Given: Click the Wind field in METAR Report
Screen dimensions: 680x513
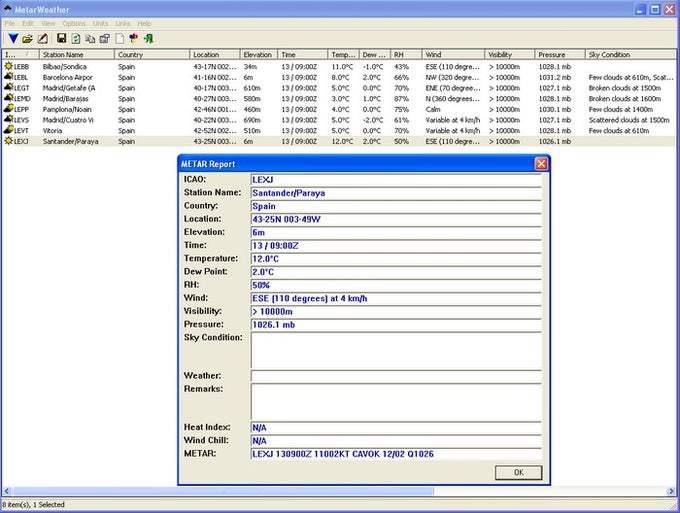Looking at the screenshot, I should tap(396, 298).
